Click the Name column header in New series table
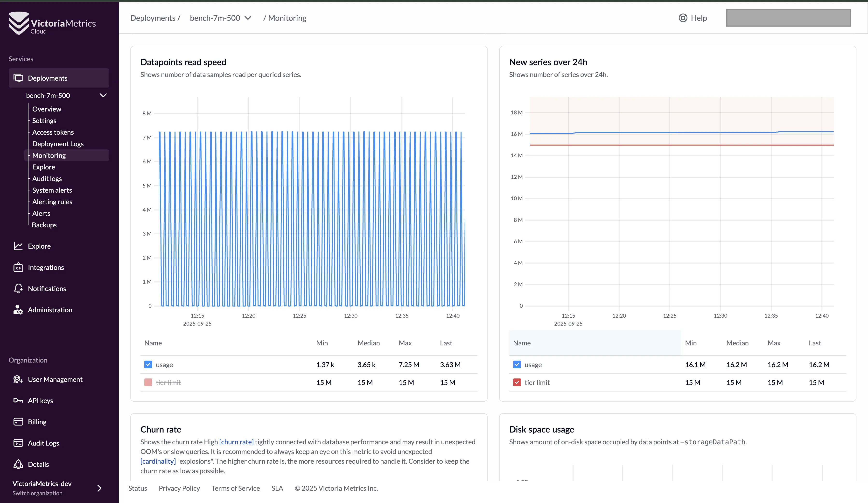Image resolution: width=868 pixels, height=503 pixels. pos(521,343)
